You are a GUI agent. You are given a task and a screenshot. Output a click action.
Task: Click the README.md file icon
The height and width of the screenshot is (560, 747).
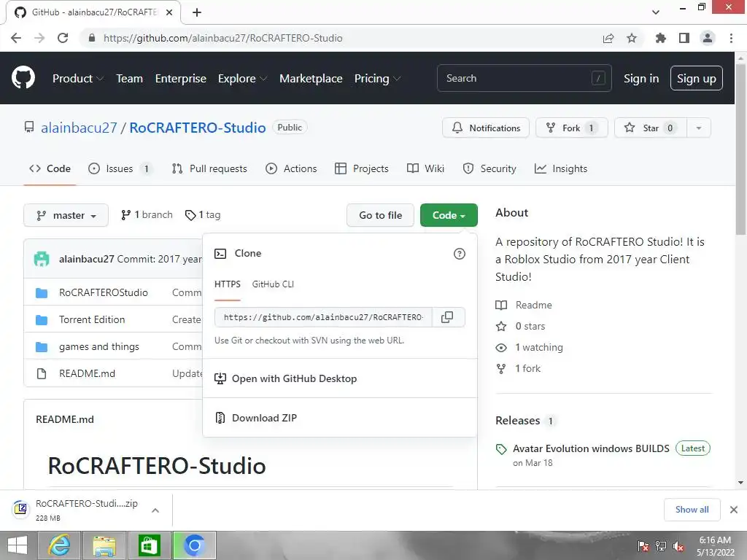(x=42, y=374)
